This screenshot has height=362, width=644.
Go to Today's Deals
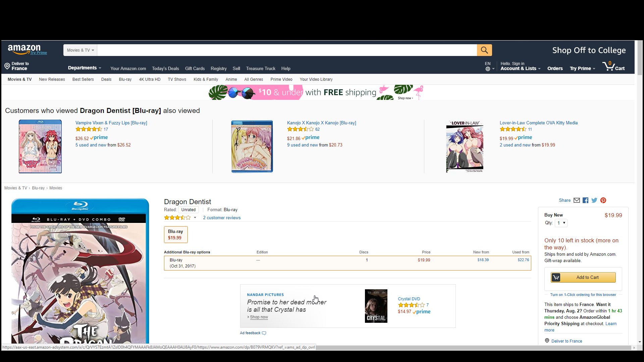point(165,68)
